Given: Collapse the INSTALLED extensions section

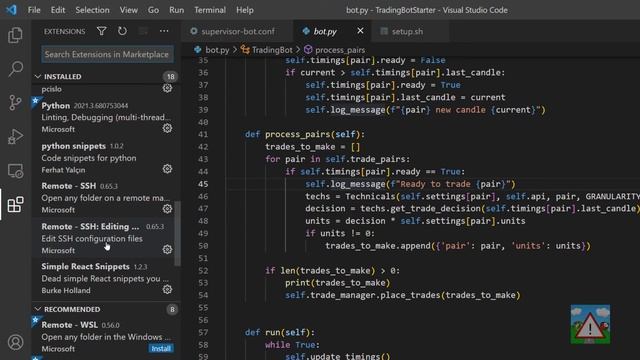Looking at the screenshot, I should [x=38, y=76].
